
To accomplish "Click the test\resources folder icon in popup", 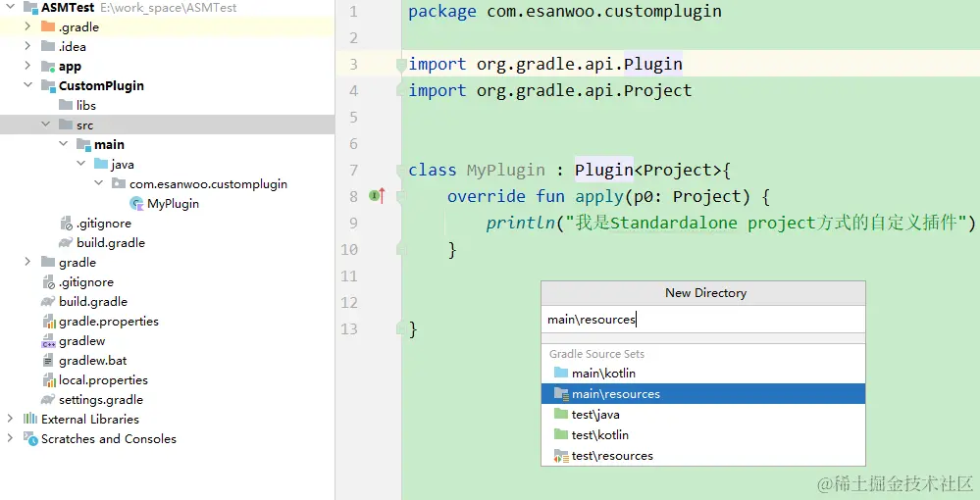I will point(560,456).
